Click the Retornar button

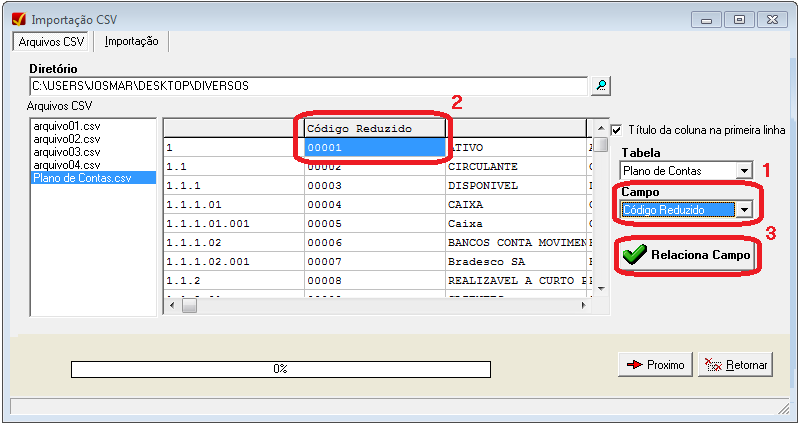click(735, 365)
